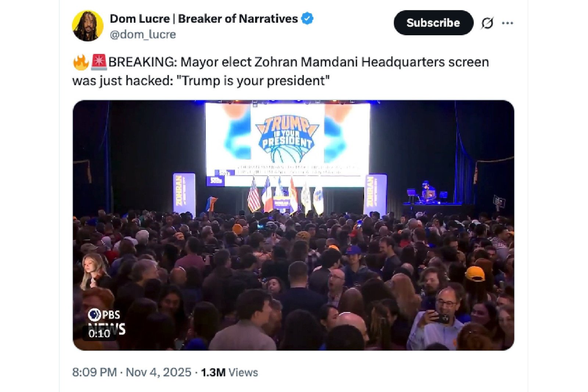Click the left purple ZOHRAN banner

tap(184, 195)
